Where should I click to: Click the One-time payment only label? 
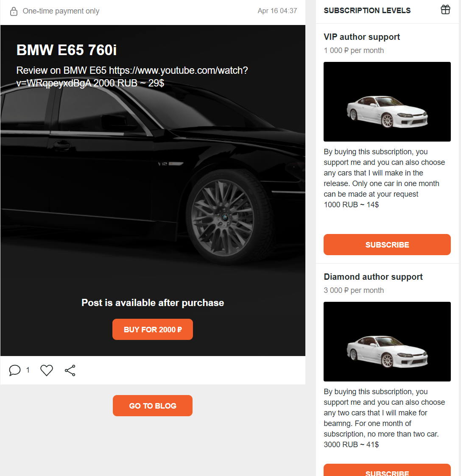(x=61, y=11)
